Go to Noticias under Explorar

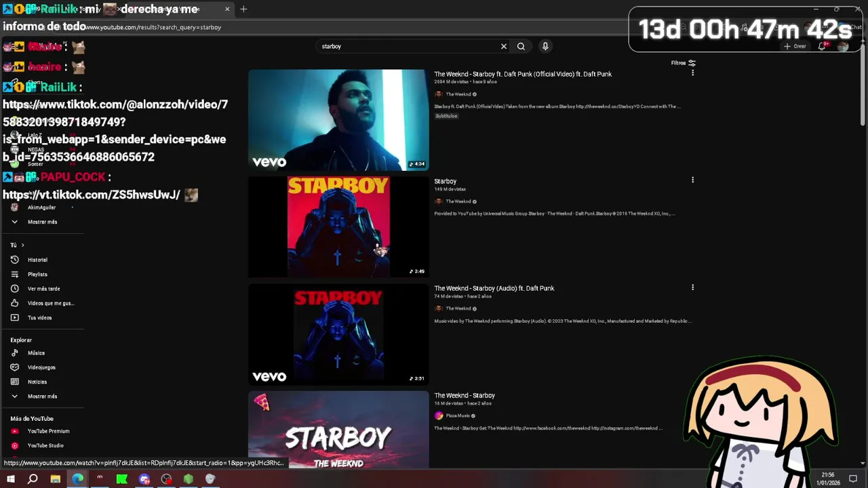coord(37,382)
